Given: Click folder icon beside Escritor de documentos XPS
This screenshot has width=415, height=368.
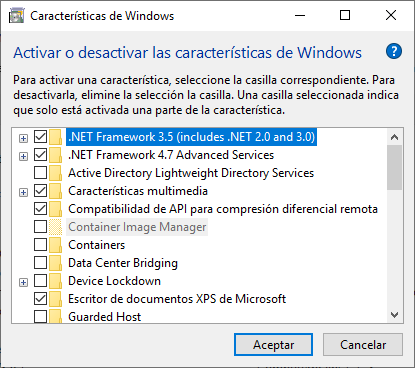Looking at the screenshot, I should pyautogui.click(x=55, y=299).
